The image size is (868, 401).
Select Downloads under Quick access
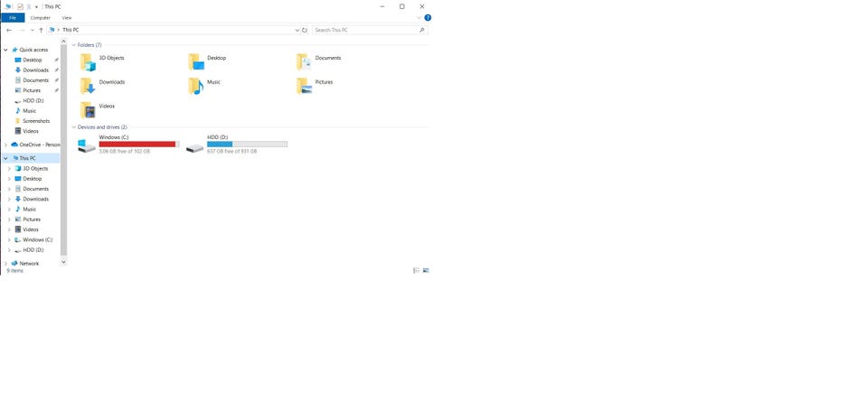pos(35,70)
